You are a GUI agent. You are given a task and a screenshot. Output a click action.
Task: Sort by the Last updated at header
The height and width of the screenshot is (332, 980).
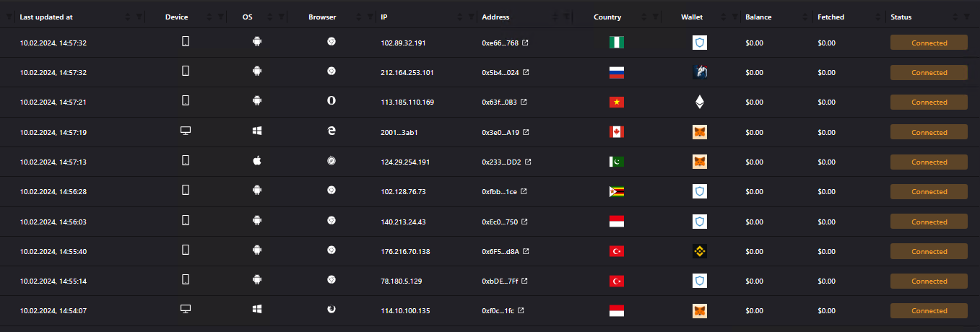pyautogui.click(x=46, y=17)
